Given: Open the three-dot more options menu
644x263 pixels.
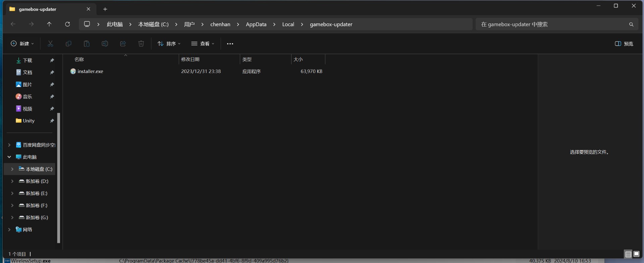Looking at the screenshot, I should point(230,44).
